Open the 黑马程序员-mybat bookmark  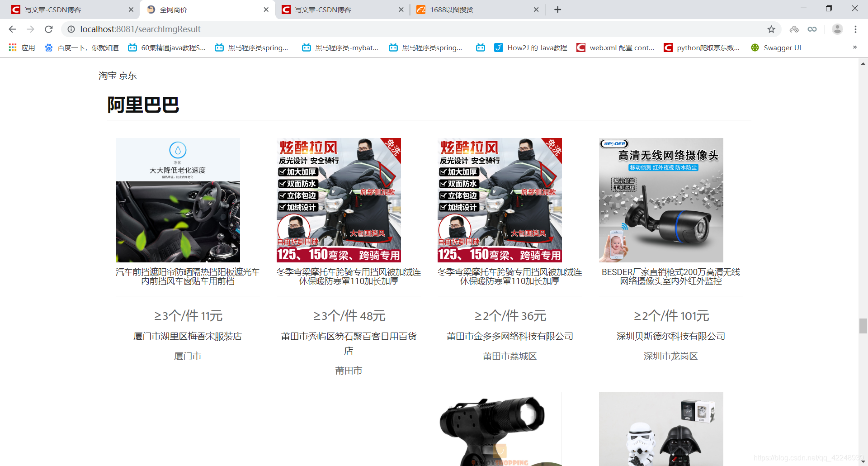click(x=340, y=48)
